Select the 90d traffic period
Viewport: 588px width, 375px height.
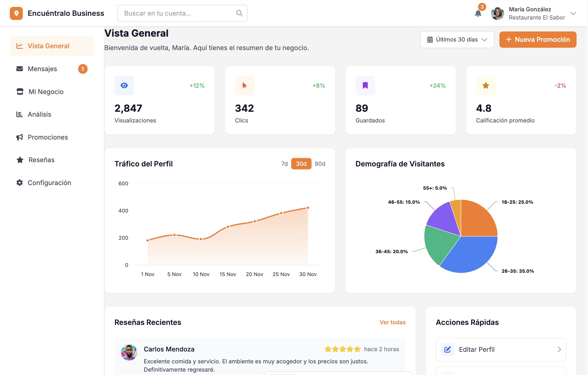point(320,164)
